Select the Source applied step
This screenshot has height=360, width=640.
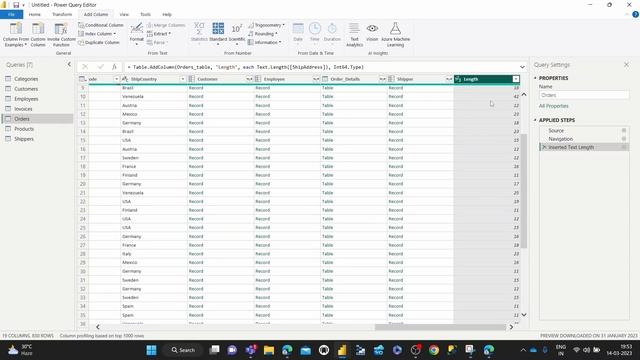[x=584, y=131]
